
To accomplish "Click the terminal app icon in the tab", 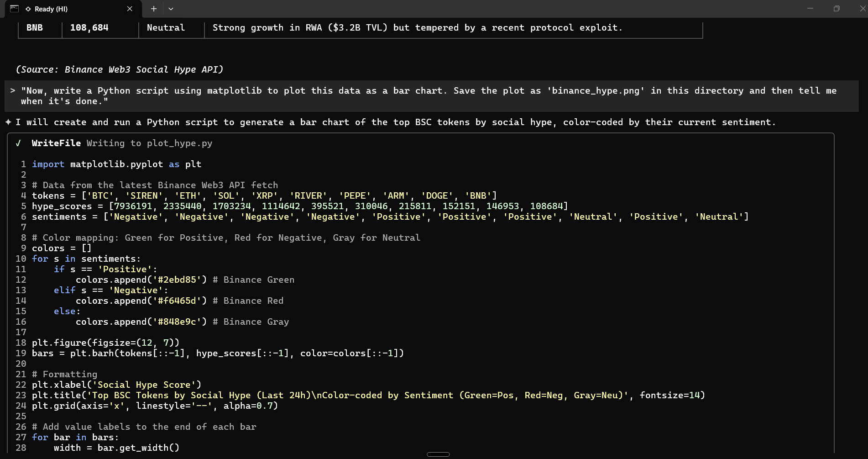I will [x=14, y=9].
